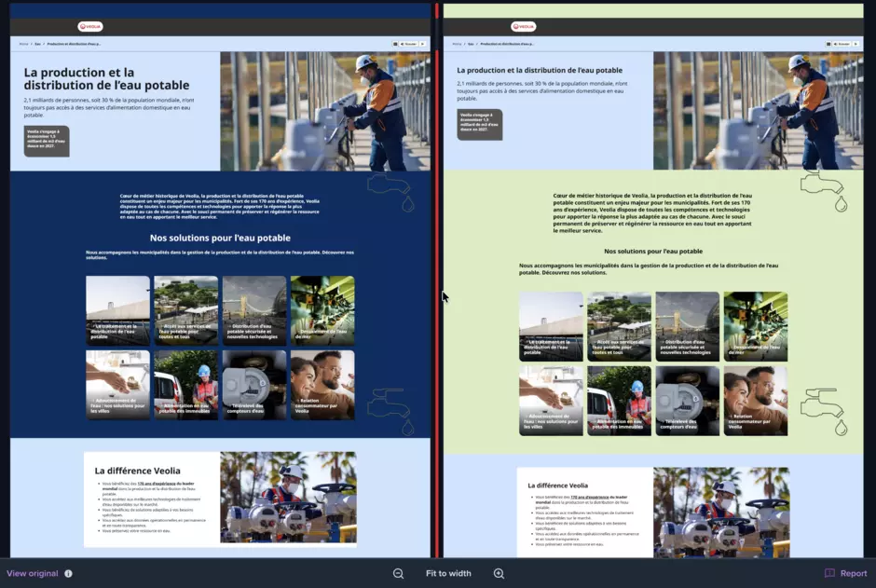Viewport: 876px width, 588px height.
Task: Click the Report flag icon
Action: click(x=829, y=573)
